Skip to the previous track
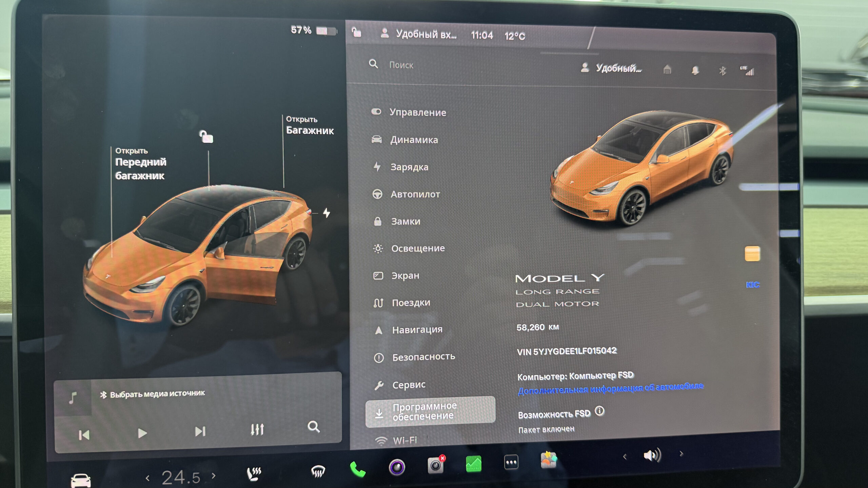 point(84,435)
